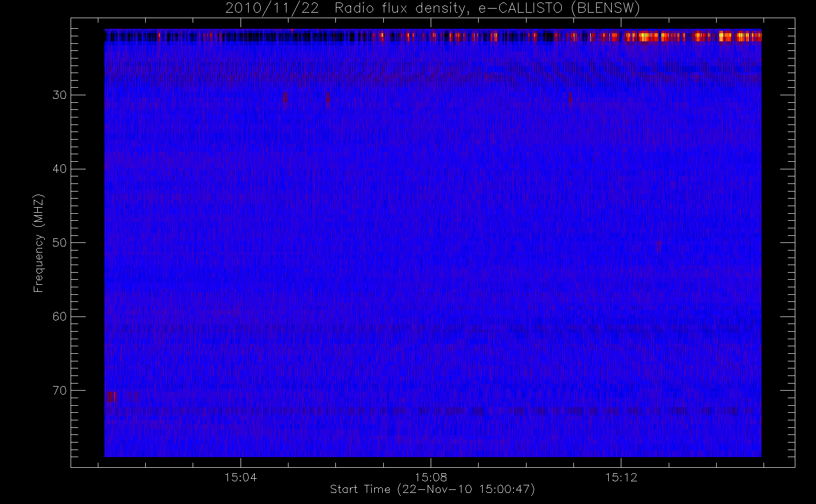Screen dimensions: 816x504
Task: Click the 15:12 time tick label
Action: point(621,477)
